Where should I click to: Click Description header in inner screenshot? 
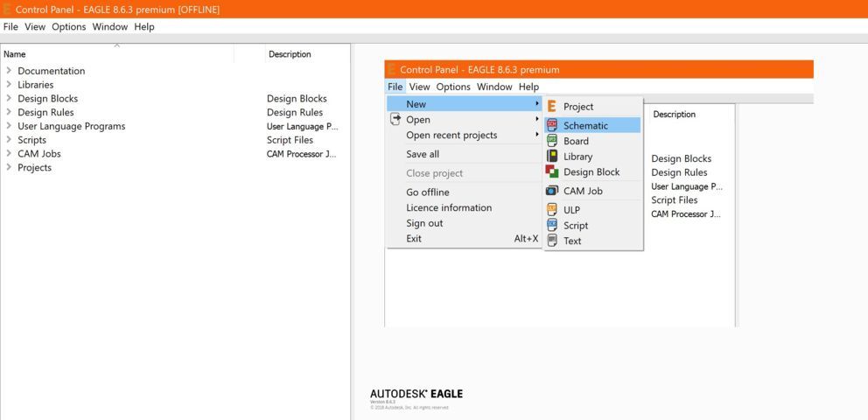pyautogui.click(x=675, y=114)
